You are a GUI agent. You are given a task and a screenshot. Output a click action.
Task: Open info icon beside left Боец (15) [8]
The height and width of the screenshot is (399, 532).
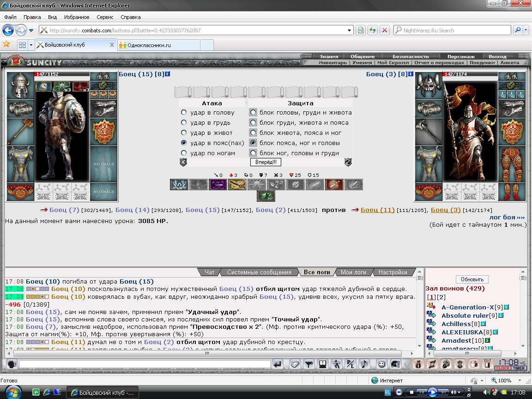click(167, 73)
